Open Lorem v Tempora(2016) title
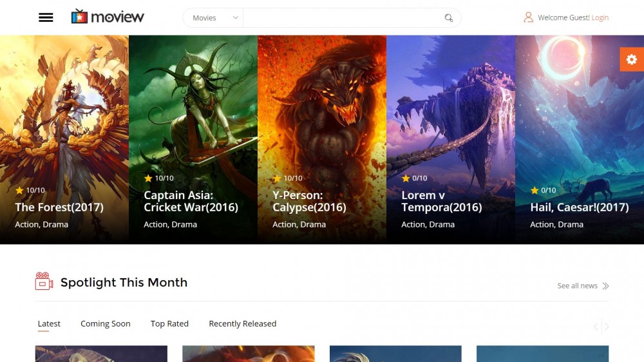 pos(442,201)
